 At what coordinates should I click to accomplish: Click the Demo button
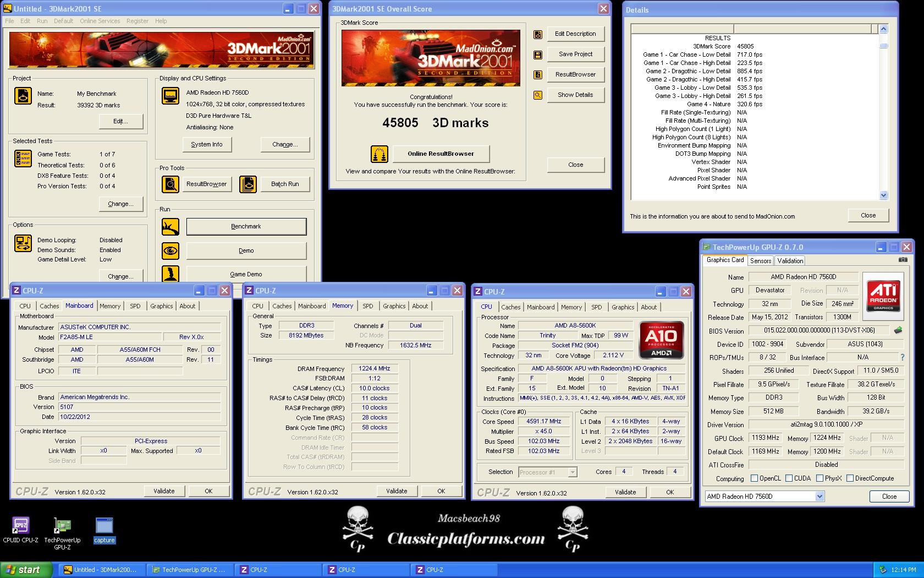coord(246,250)
